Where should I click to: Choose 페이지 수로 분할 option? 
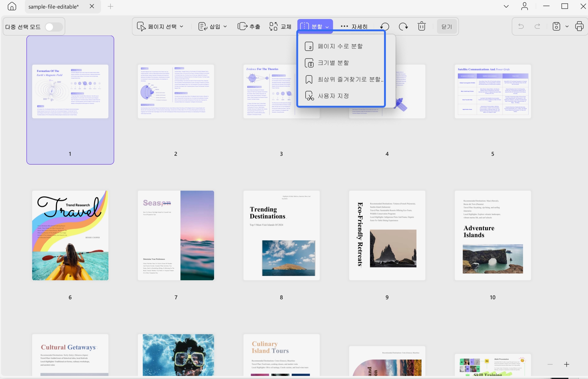(x=341, y=46)
